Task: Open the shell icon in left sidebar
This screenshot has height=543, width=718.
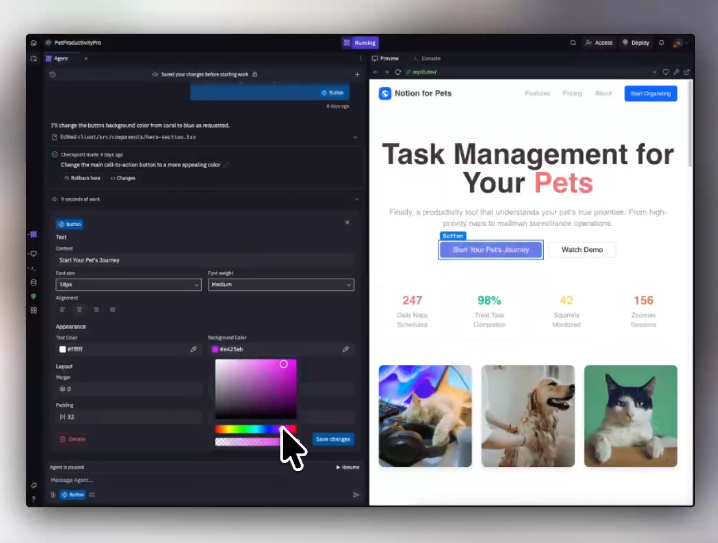Action: click(x=33, y=268)
